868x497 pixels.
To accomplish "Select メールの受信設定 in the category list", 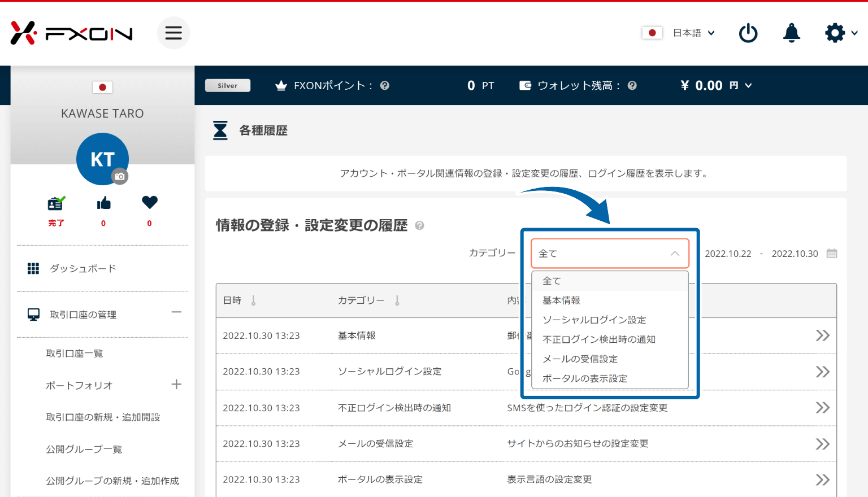I will click(x=610, y=359).
